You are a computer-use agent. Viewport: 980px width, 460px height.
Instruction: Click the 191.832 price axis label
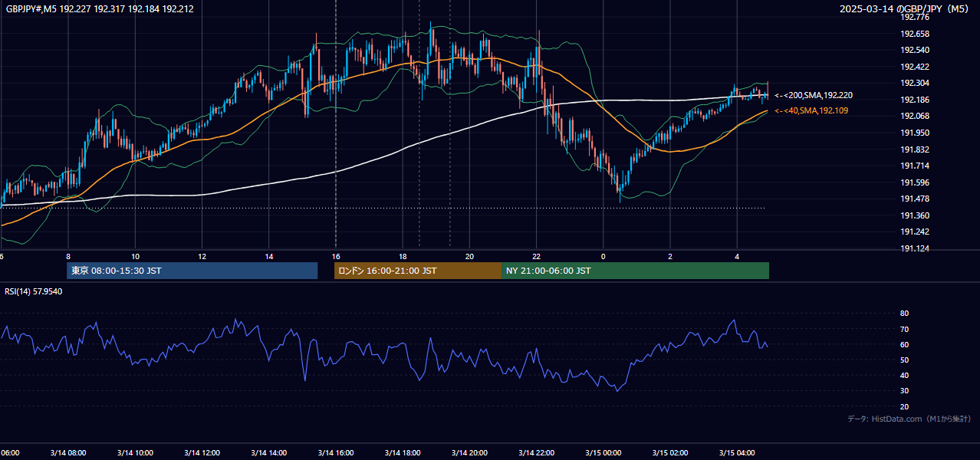[x=914, y=149]
